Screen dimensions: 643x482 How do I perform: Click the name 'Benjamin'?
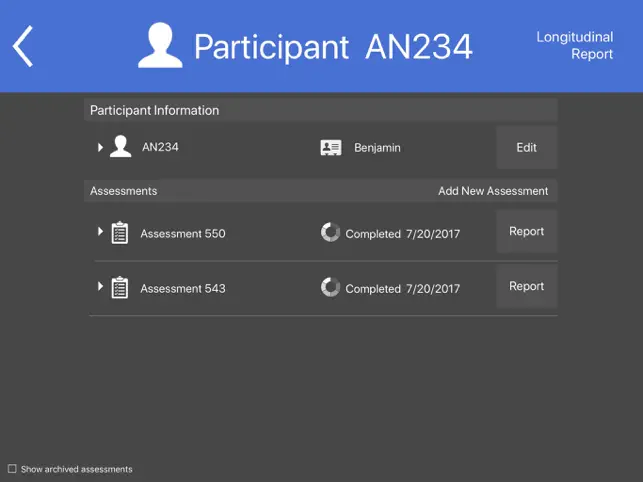[x=377, y=148]
